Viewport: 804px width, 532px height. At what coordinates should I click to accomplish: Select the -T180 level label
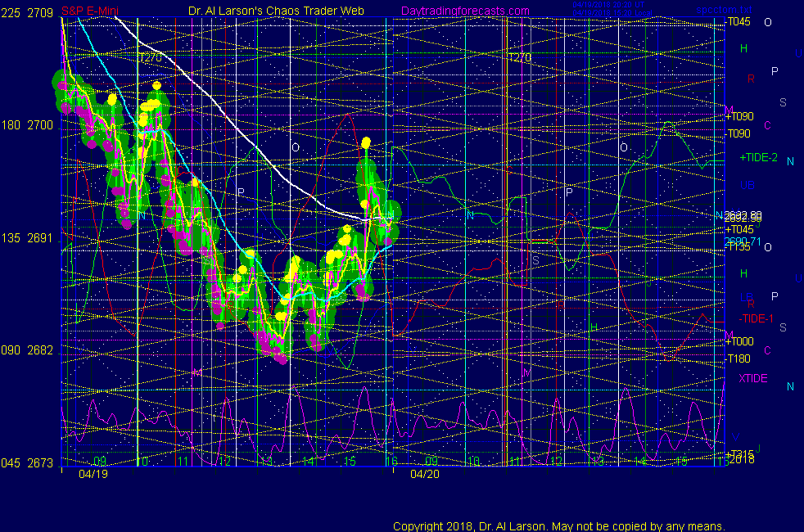[x=739, y=358]
